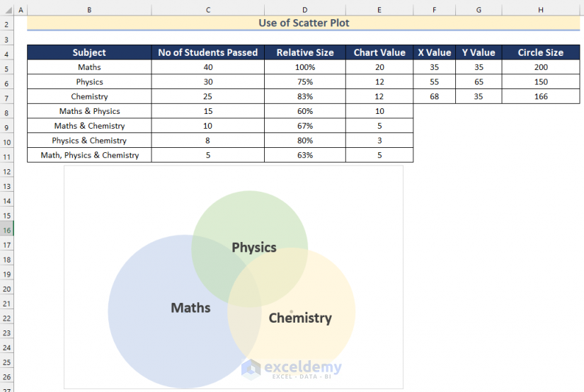Select the cell with Y value 65

coord(479,82)
